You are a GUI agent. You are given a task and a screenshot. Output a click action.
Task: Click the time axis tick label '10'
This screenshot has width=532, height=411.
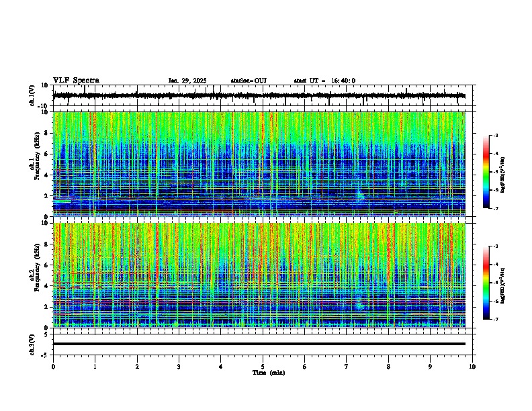pyautogui.click(x=472, y=367)
